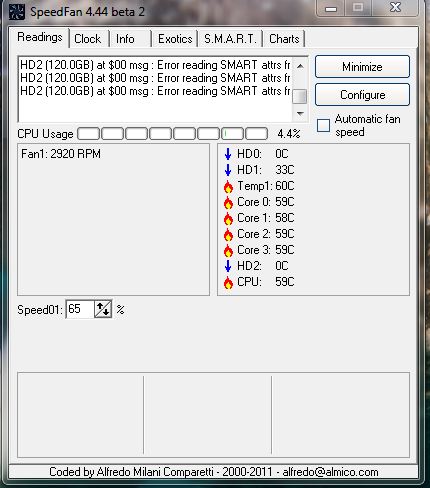
Task: Click the first CPU usage bar
Action: click(x=88, y=134)
